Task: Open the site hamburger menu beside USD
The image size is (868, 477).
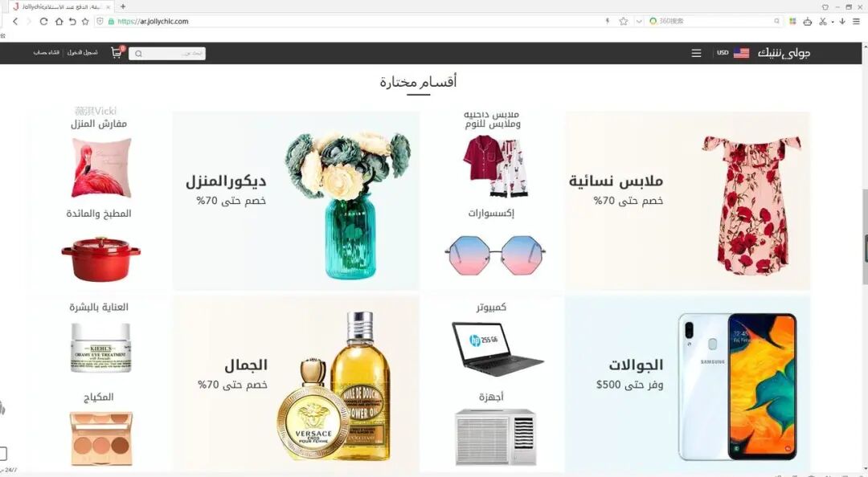Action: pyautogui.click(x=696, y=53)
